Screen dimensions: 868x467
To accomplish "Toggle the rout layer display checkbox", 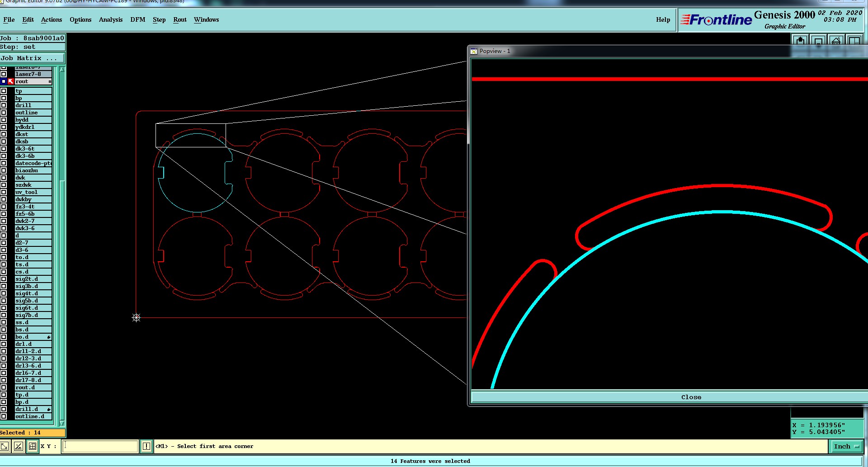I will 4,81.
